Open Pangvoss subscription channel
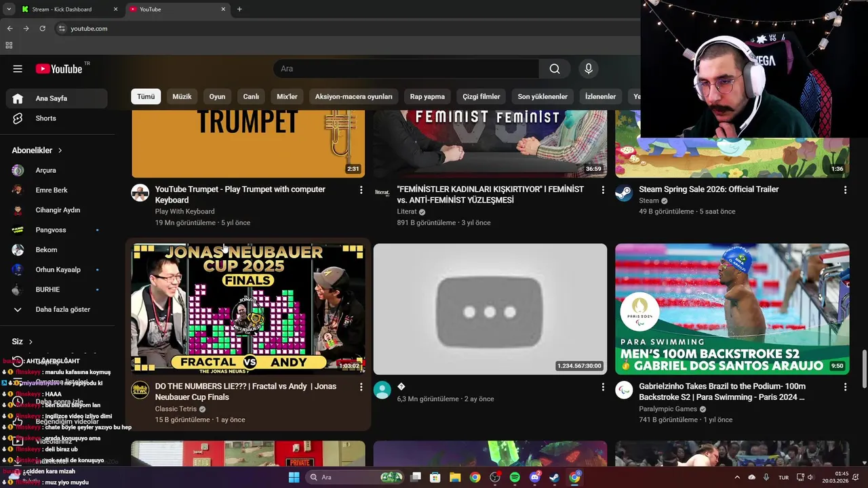This screenshot has height=488, width=868. [x=57, y=230]
